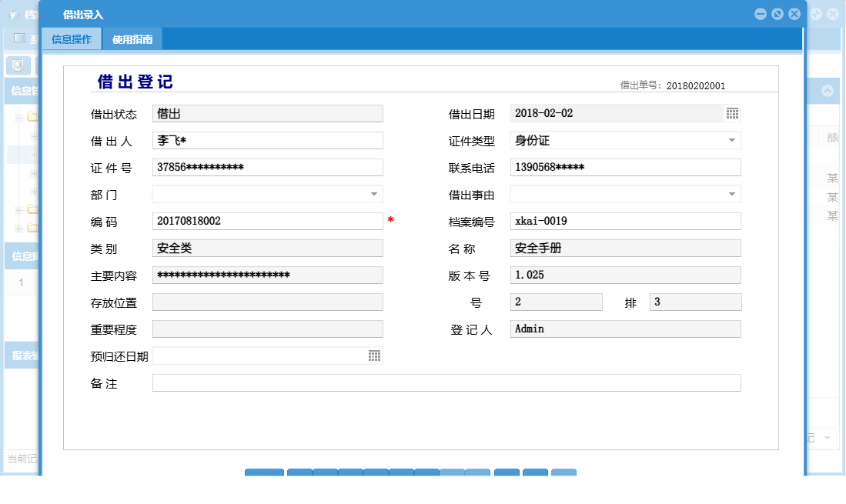Click the 借出单号 20180202001 text

(x=672, y=85)
